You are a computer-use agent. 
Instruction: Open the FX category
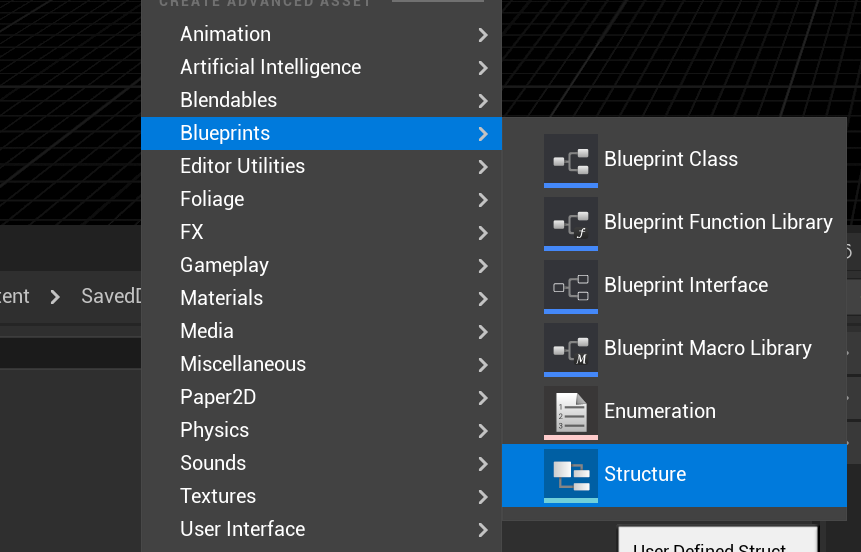pos(321,232)
